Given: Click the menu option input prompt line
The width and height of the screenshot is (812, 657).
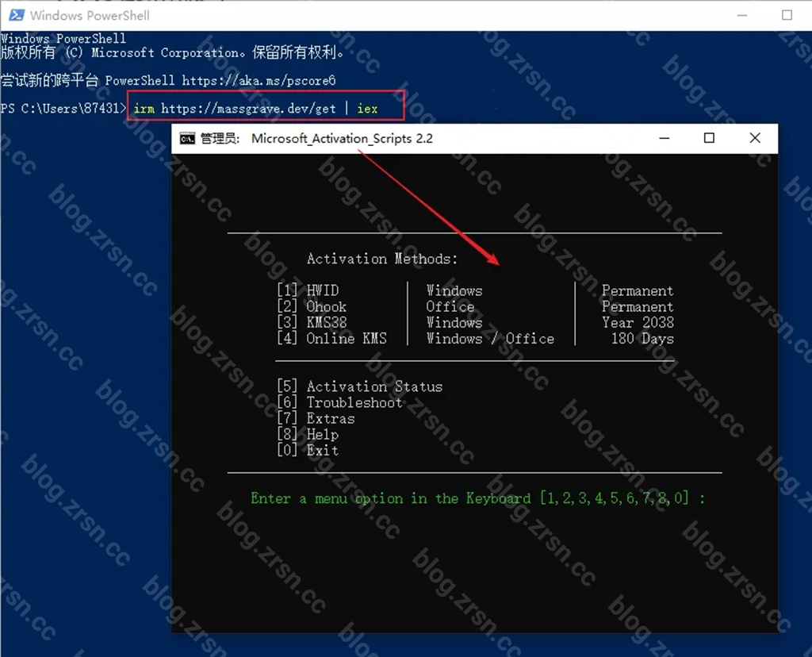Looking at the screenshot, I should [477, 498].
